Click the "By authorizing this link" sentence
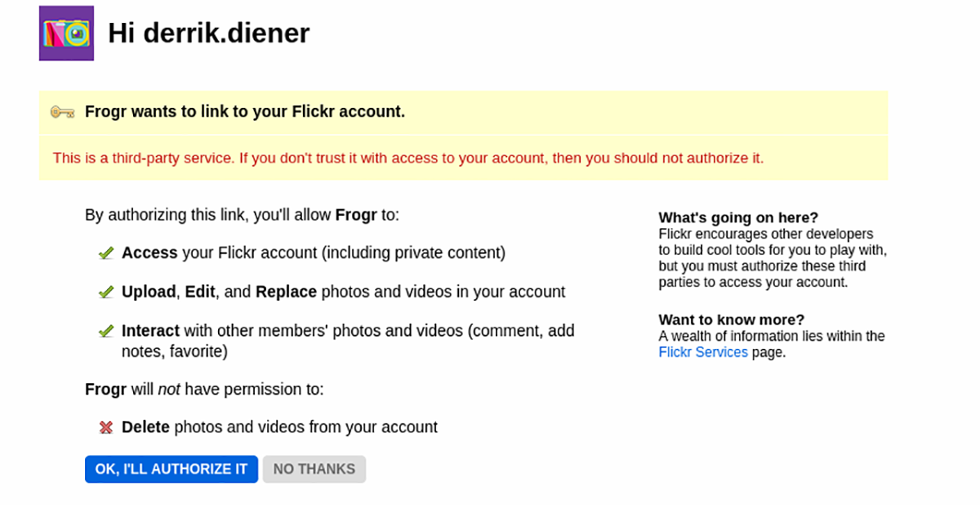Screen dimensions: 980x505 coord(242,216)
